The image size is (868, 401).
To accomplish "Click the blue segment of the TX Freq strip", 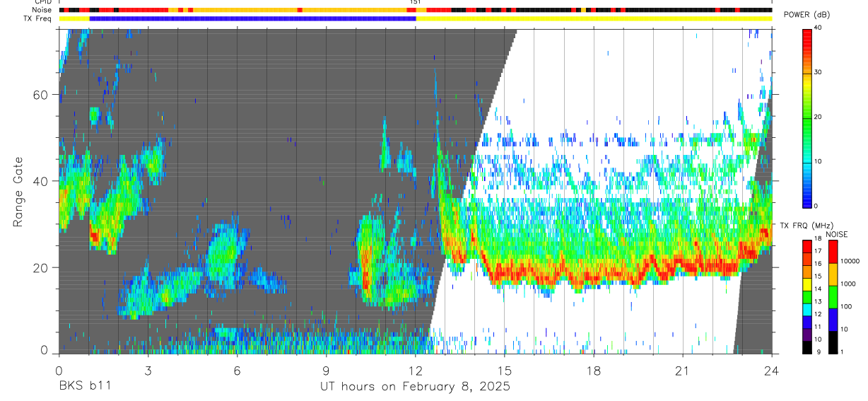I will 252,18.
